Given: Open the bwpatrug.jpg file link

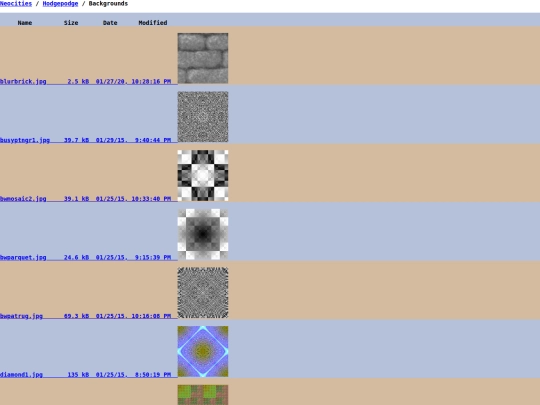Looking at the screenshot, I should tap(21, 316).
